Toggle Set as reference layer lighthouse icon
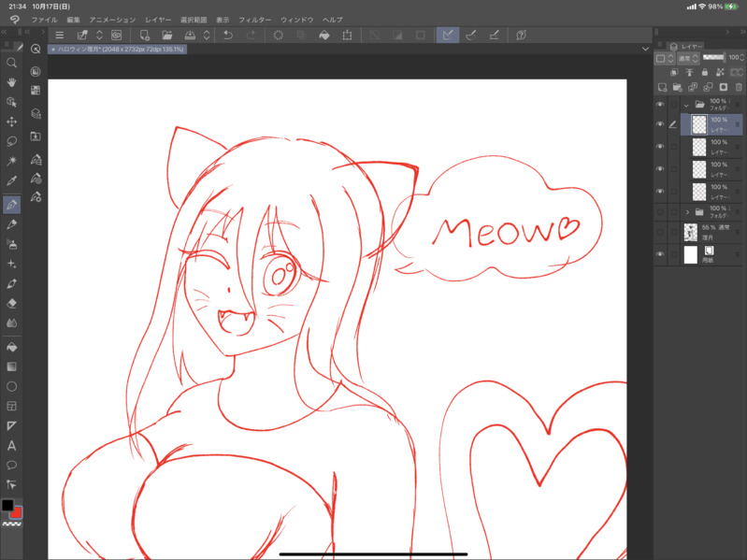747x560 pixels. click(x=689, y=72)
